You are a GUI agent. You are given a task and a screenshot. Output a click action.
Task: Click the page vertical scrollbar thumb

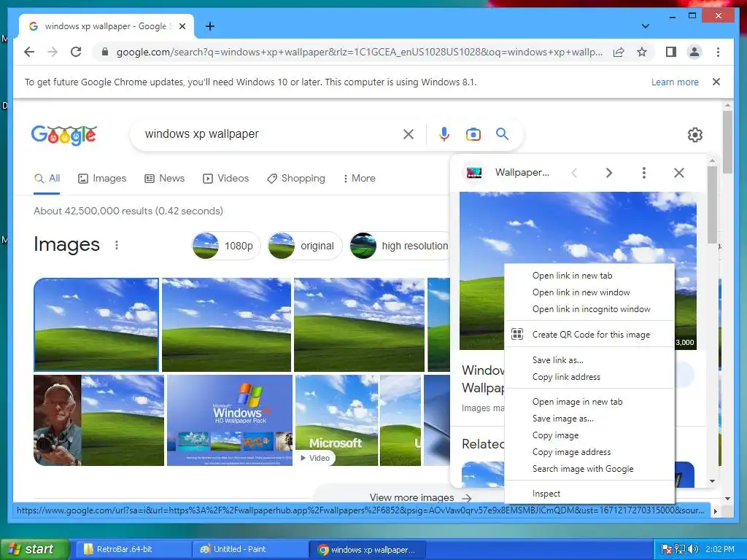tap(727, 142)
